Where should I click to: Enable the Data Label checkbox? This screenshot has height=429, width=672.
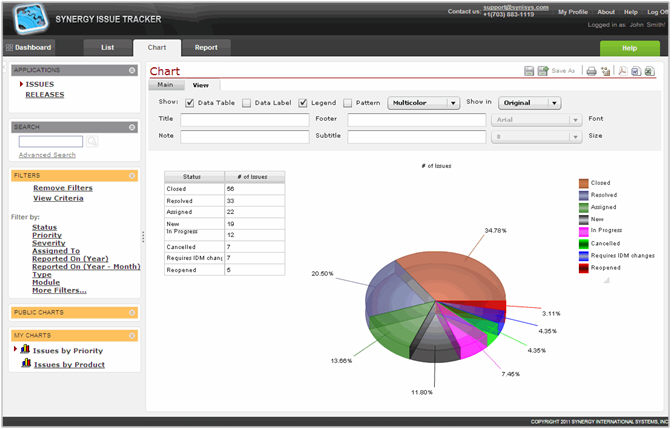pos(246,103)
